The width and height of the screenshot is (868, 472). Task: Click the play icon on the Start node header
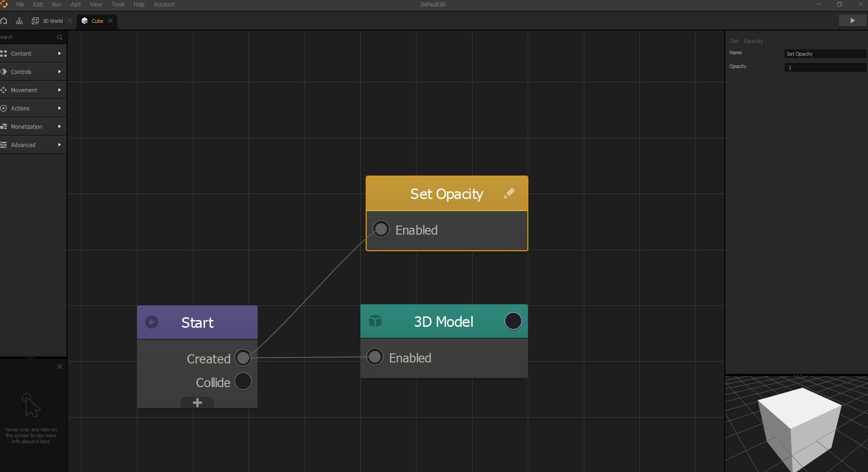[151, 322]
